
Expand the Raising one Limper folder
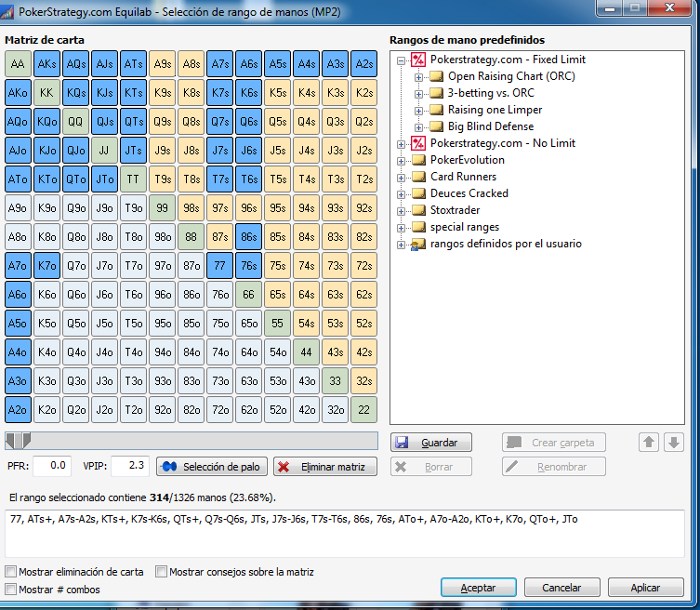(418, 111)
